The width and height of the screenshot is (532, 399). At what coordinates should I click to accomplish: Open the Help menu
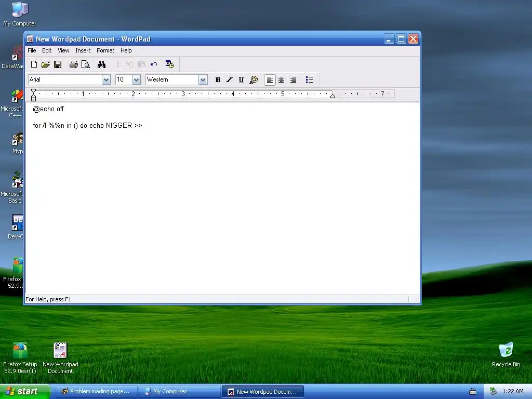pos(126,50)
